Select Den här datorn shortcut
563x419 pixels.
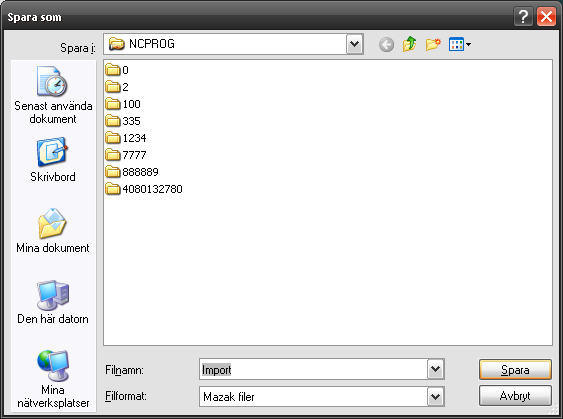(53, 302)
